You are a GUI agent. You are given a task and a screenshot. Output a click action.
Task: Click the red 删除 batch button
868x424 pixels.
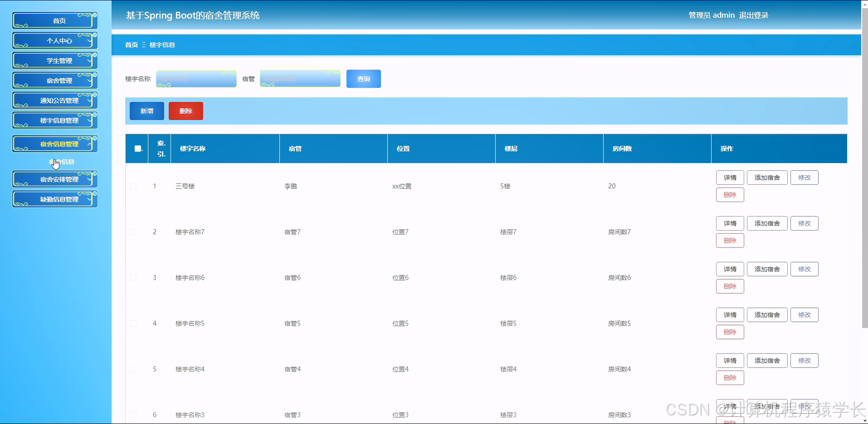pyautogui.click(x=186, y=111)
